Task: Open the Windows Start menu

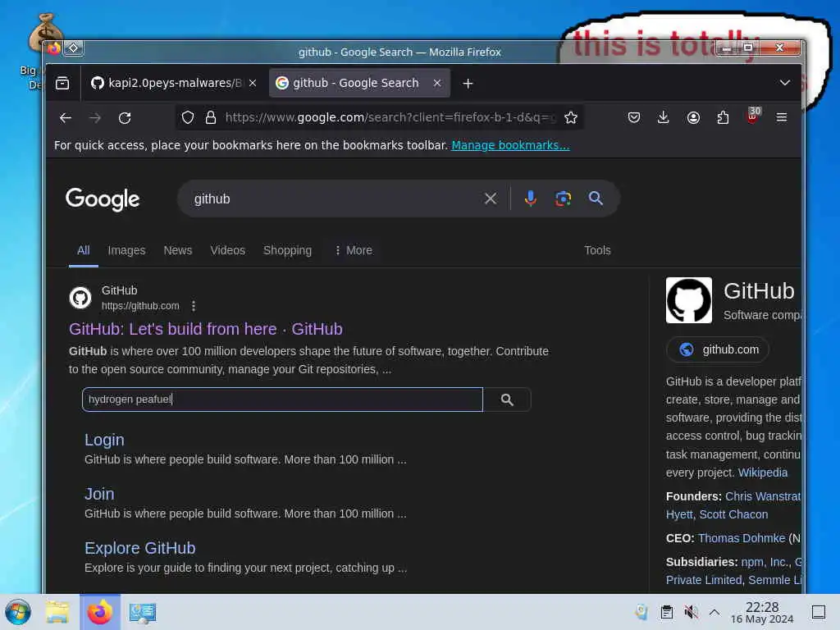Action: pos(18,612)
